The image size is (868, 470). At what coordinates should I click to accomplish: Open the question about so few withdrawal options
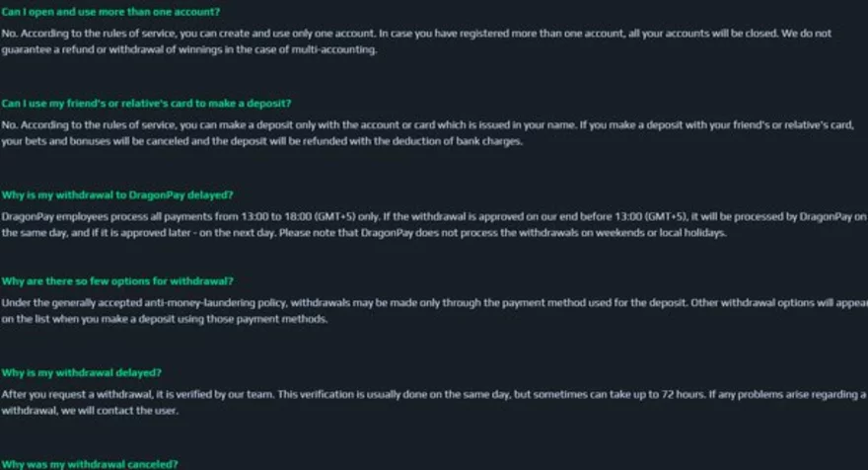[117, 281]
